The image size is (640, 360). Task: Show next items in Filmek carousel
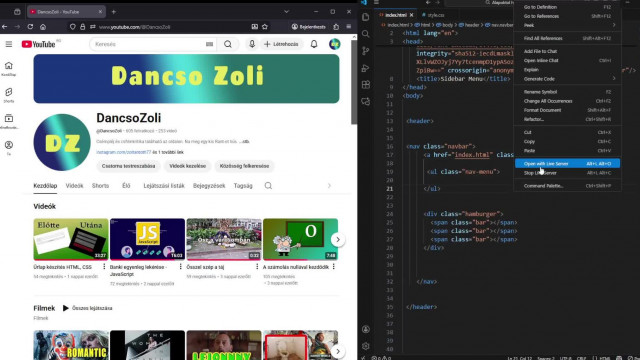338,351
